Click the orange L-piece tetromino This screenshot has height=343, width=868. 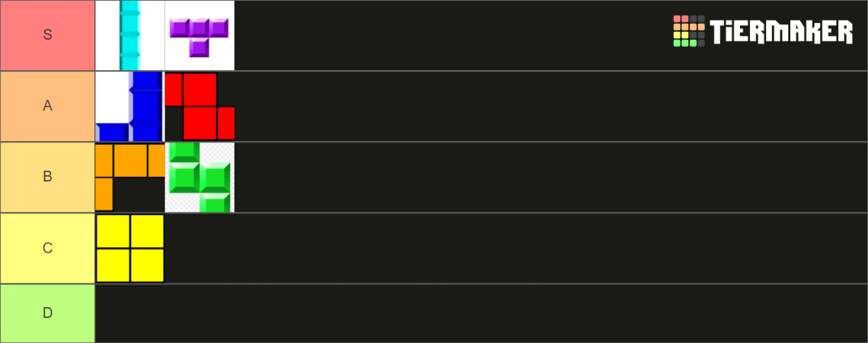(130, 177)
